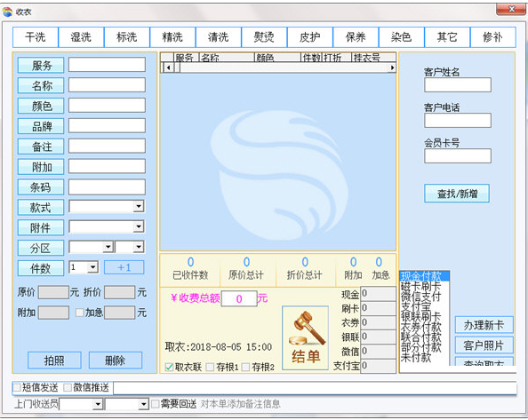Viewport: 528px width, 420px height.
Task: Click the 查找/新增 button
Action: tap(457, 194)
